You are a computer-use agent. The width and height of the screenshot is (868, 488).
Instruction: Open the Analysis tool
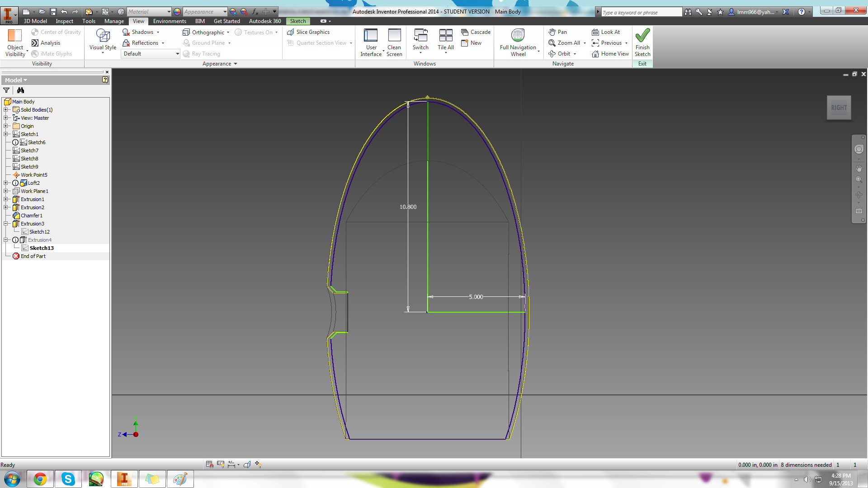click(x=46, y=43)
